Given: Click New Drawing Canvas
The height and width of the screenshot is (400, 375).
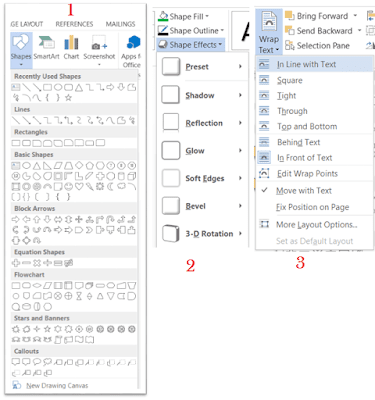Looking at the screenshot, I should pyautogui.click(x=50, y=386).
